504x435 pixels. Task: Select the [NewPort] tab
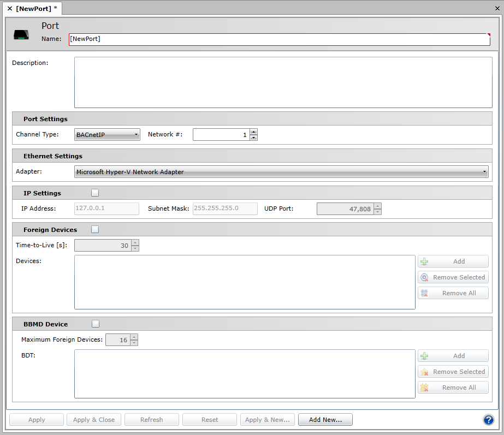[36, 9]
